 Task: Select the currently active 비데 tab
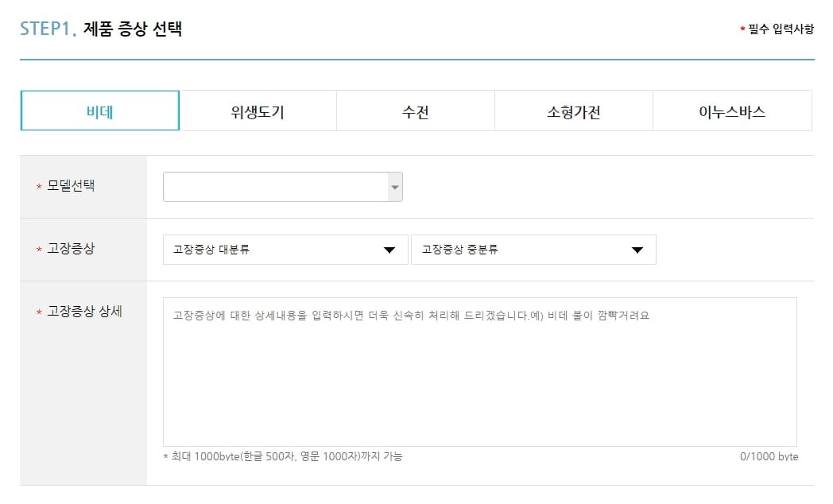click(x=99, y=111)
